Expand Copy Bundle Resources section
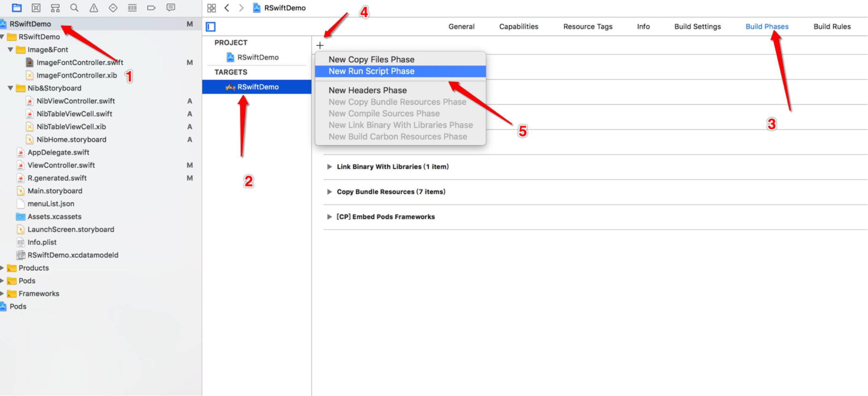Viewport: 868px width, 396px height. pos(329,192)
